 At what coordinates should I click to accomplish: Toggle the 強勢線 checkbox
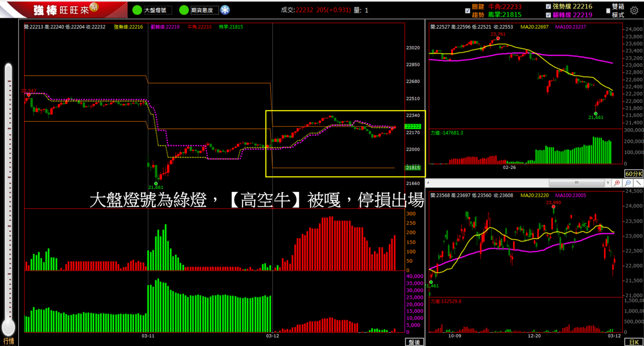click(549, 6)
